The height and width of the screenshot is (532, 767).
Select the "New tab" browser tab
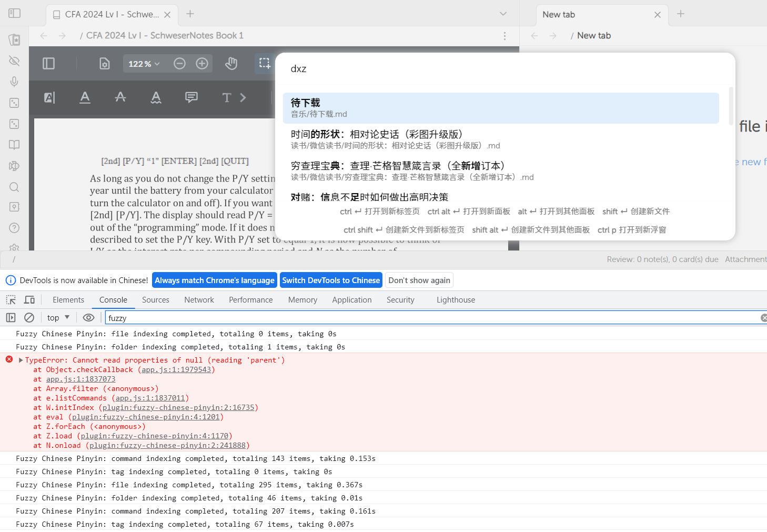tap(558, 14)
